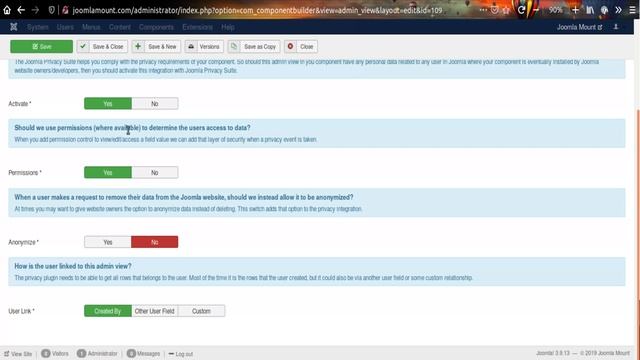The width and height of the screenshot is (640, 360).
Task: Click the browser Home icon
Action: pos(7,10)
